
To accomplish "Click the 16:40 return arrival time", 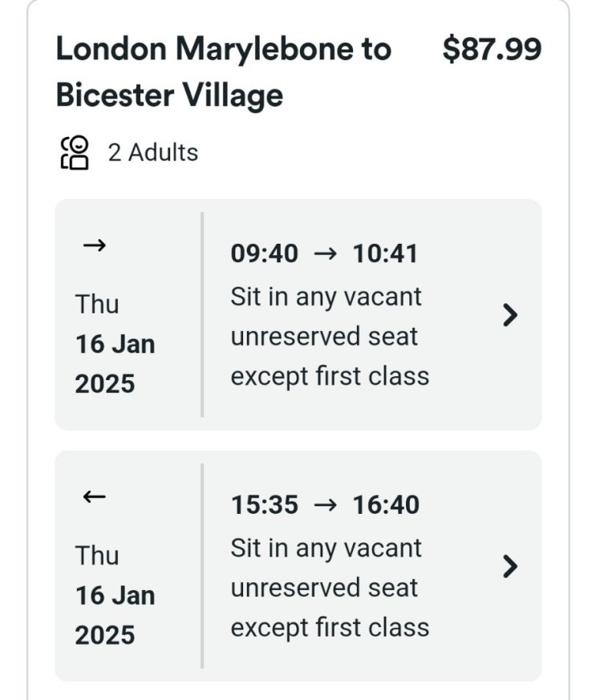I will (x=386, y=505).
